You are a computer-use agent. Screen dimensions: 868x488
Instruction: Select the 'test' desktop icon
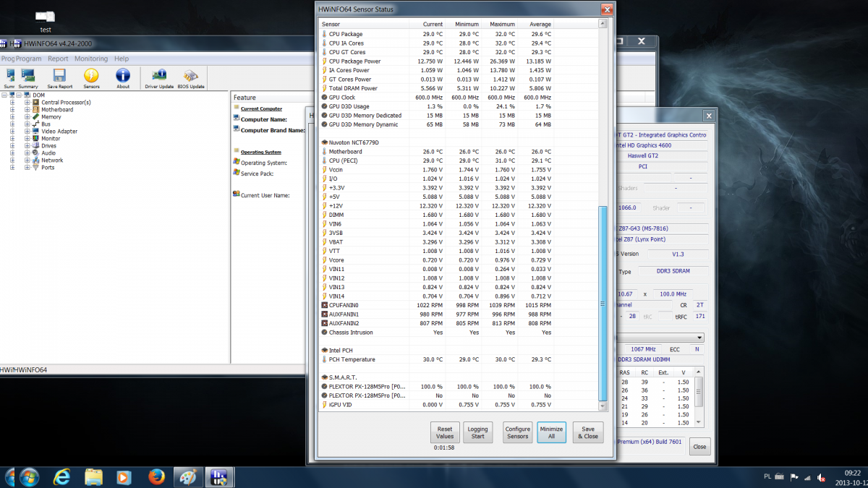pos(45,20)
